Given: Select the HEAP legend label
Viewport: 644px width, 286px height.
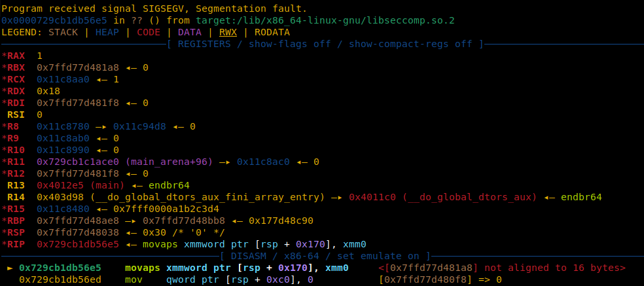Looking at the screenshot, I should (x=109, y=32).
